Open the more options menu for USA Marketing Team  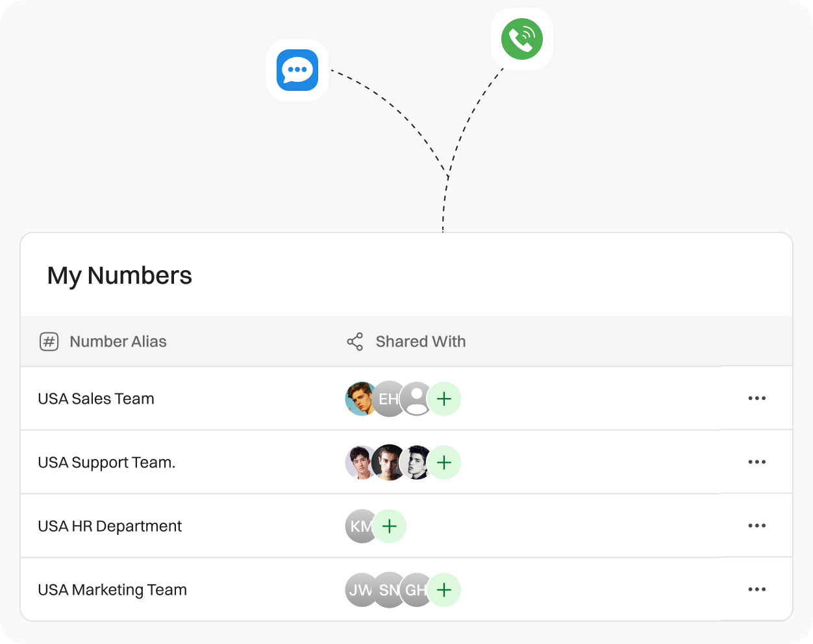pyautogui.click(x=757, y=589)
